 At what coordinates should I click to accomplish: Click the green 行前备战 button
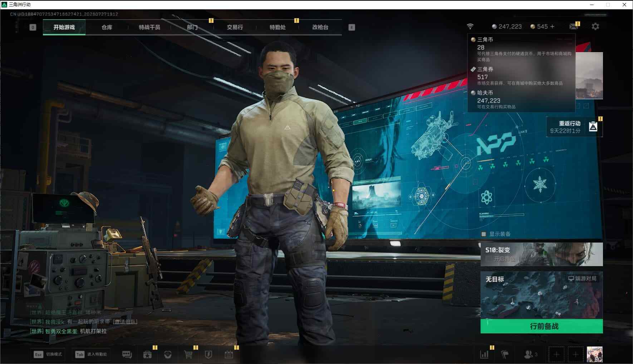[x=541, y=326]
